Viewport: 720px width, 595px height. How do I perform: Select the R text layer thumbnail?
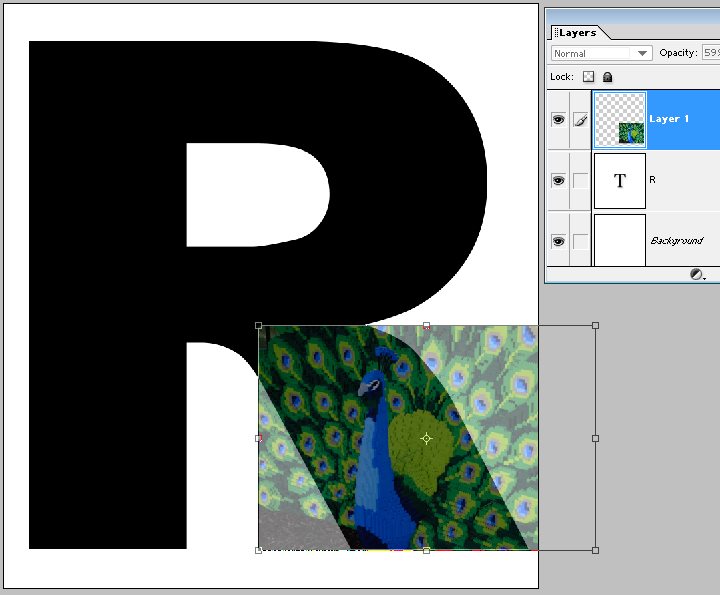pyautogui.click(x=620, y=181)
